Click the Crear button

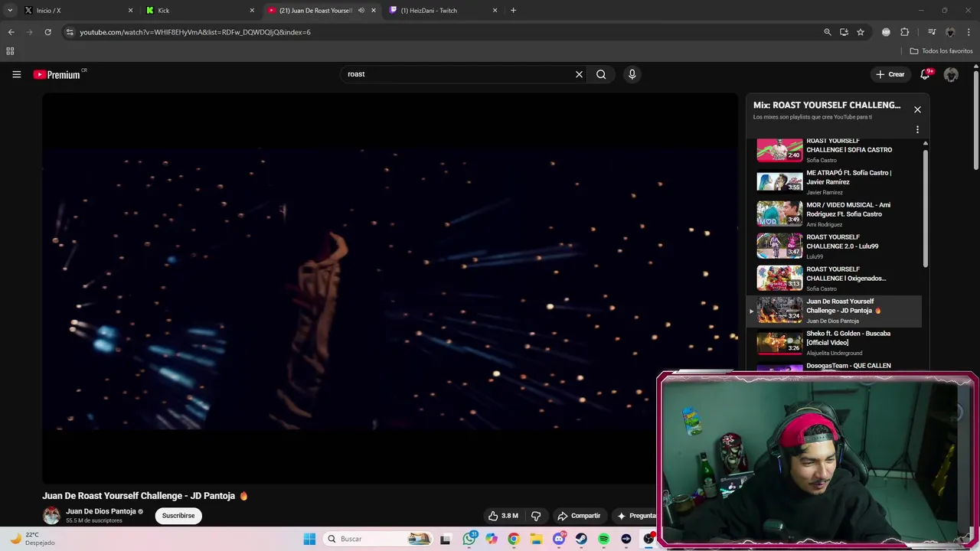(890, 74)
